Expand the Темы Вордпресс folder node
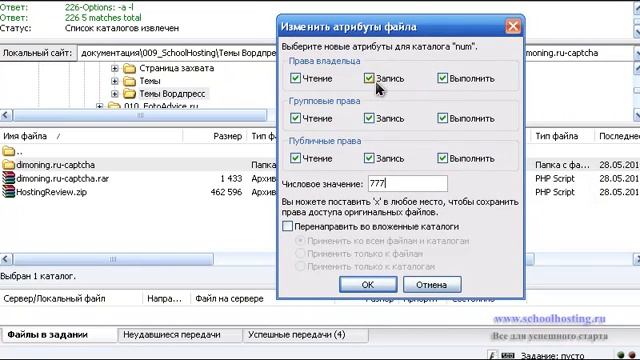Viewport: 640px width, 360px height. 115,94
